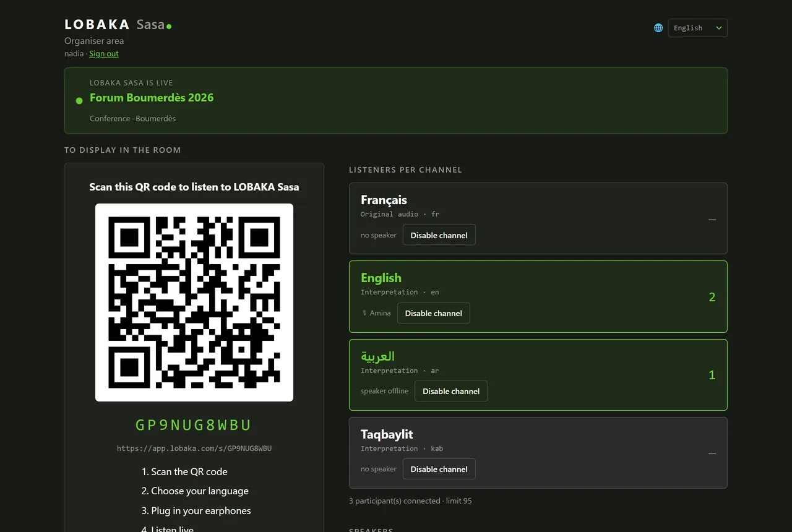Select the Forum Boumerdès 2026 event title
The height and width of the screenshot is (532, 792).
[x=152, y=98]
